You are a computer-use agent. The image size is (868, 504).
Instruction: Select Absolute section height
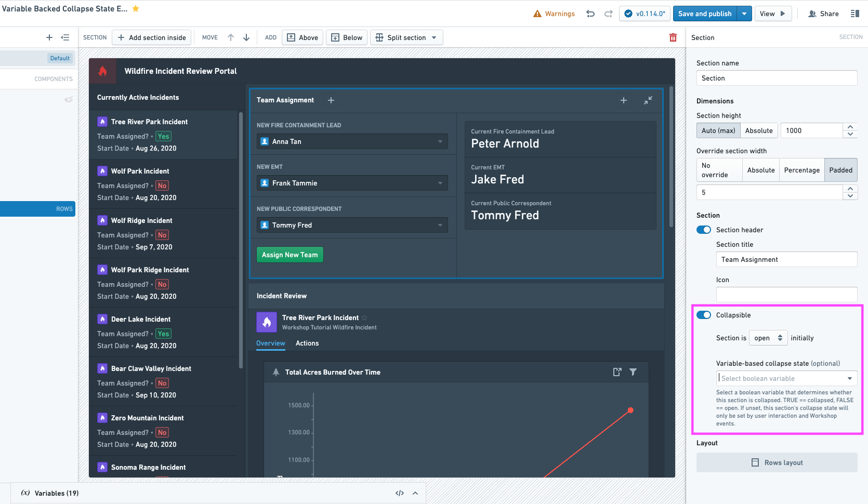click(759, 130)
